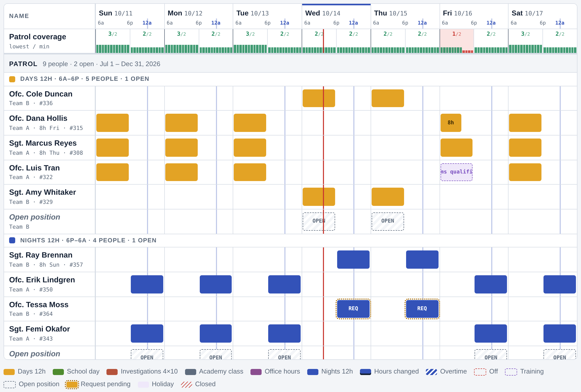Click Erik Lindgren's Sunday night shift
The height and width of the screenshot is (392, 581).
147,284
